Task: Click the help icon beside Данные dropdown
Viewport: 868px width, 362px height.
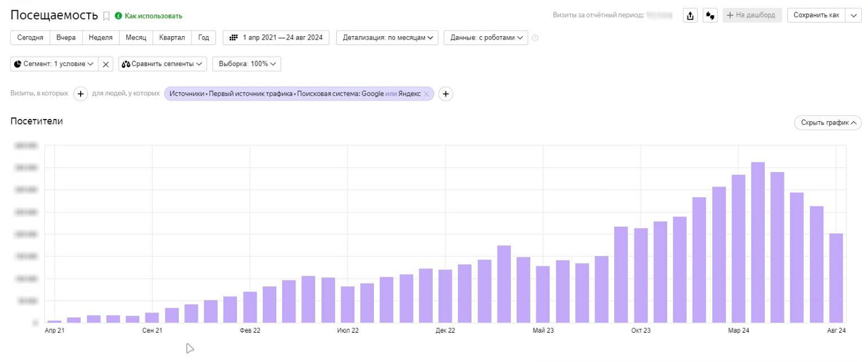Action: [535, 38]
